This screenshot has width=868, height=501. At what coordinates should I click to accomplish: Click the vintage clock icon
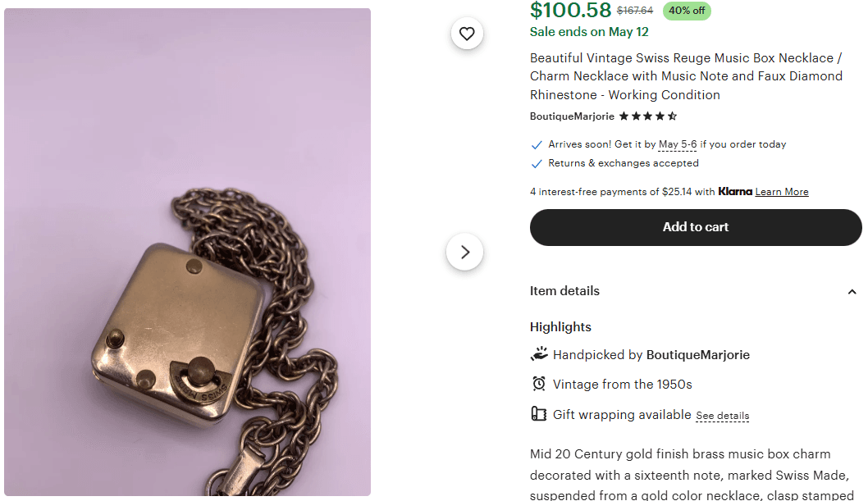[539, 384]
